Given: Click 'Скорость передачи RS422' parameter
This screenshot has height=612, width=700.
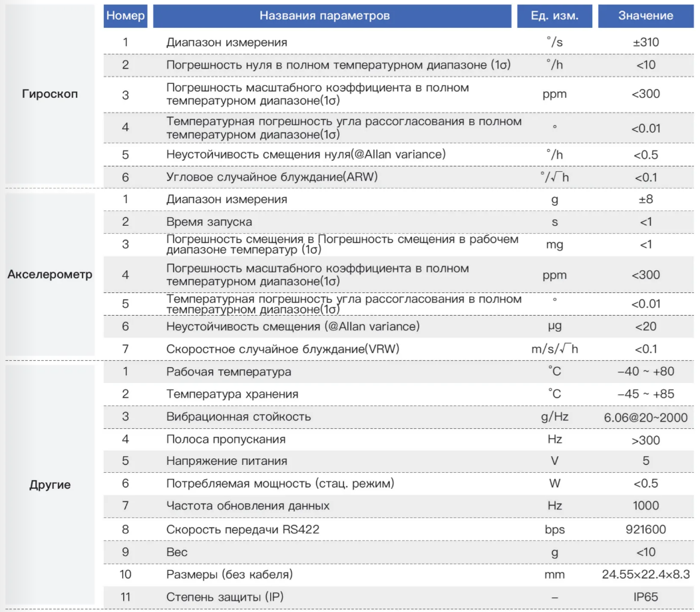Looking at the screenshot, I should click(x=243, y=530).
